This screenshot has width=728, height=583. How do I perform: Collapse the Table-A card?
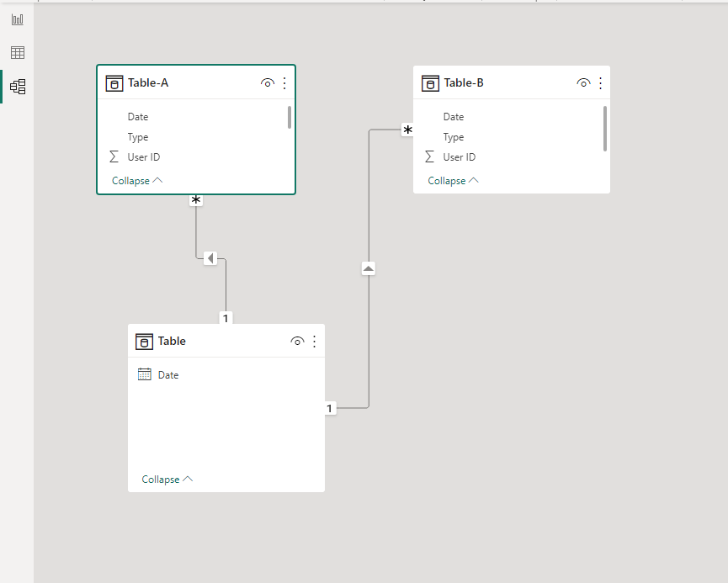tap(137, 181)
